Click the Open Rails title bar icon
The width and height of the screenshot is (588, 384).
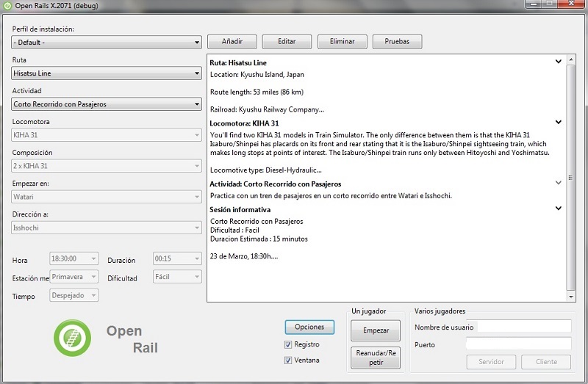click(8, 6)
